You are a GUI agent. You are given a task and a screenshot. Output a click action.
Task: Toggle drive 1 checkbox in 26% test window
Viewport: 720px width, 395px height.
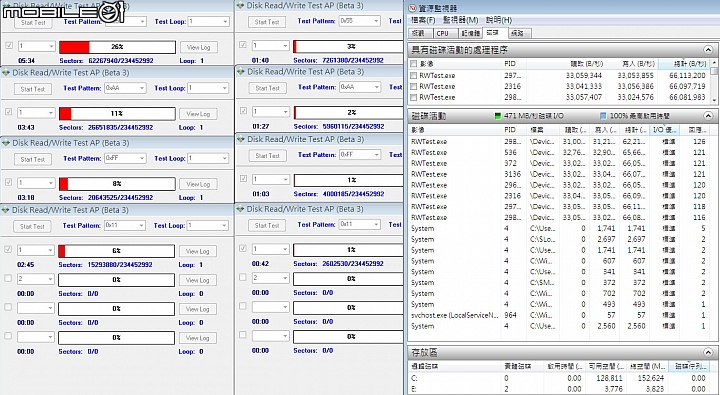tap(9, 45)
